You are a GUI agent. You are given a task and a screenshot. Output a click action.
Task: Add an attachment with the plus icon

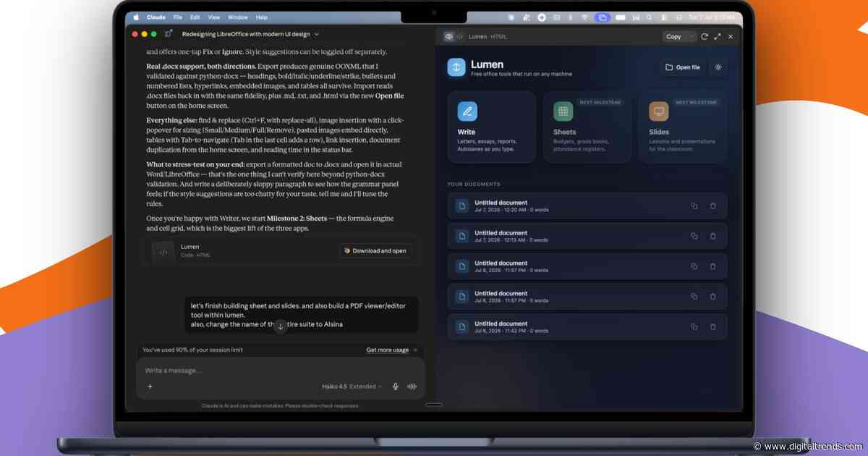[x=150, y=387]
